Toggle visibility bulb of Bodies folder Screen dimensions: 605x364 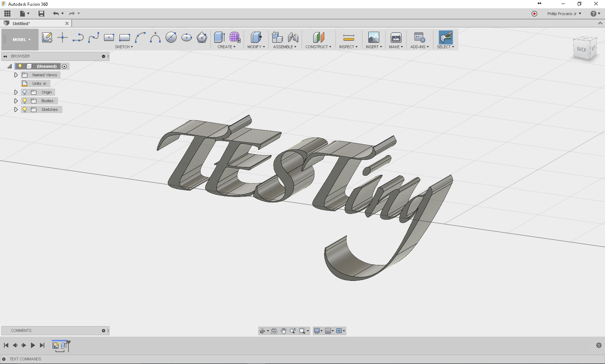point(24,101)
